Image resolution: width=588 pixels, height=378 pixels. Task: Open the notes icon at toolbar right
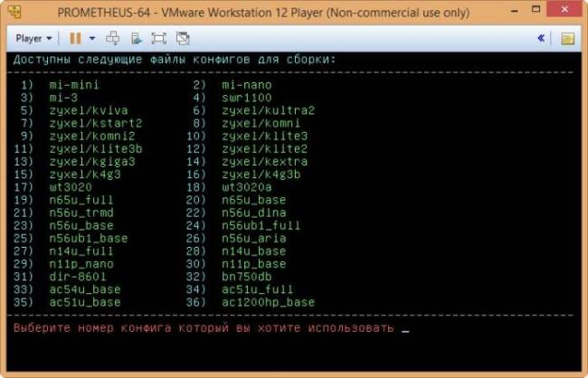point(568,38)
